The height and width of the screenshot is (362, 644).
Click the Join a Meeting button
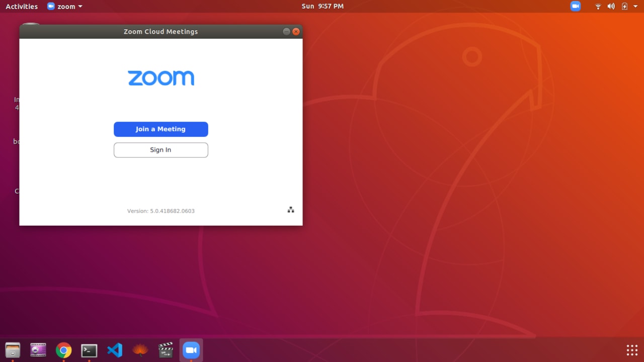[x=160, y=129]
